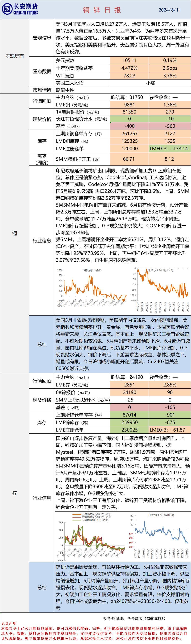Click the SMM上海现货升水 value -25

(129, 400)
